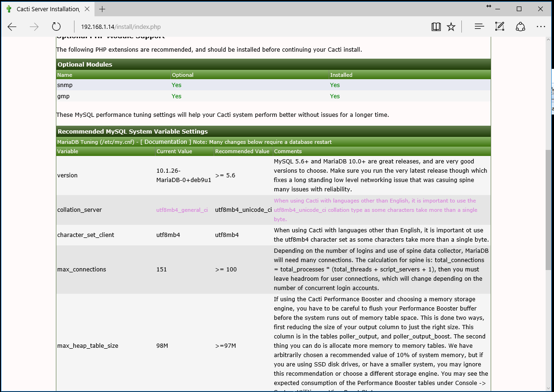Image resolution: width=554 pixels, height=392 pixels.
Task: Click the cactus favicon on the tab
Action: 9,9
